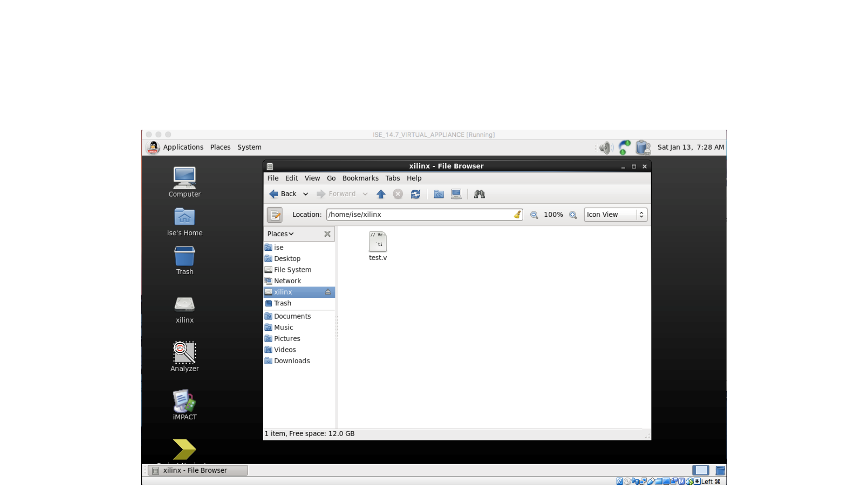Select File System in Places sidebar
868x488 pixels.
tap(292, 270)
